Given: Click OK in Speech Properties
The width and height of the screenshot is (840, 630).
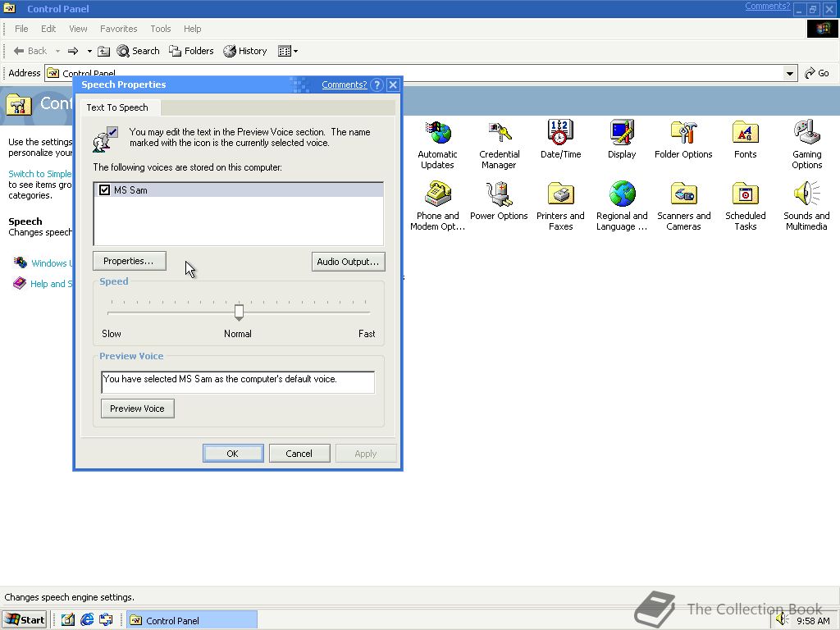Looking at the screenshot, I should (x=233, y=453).
